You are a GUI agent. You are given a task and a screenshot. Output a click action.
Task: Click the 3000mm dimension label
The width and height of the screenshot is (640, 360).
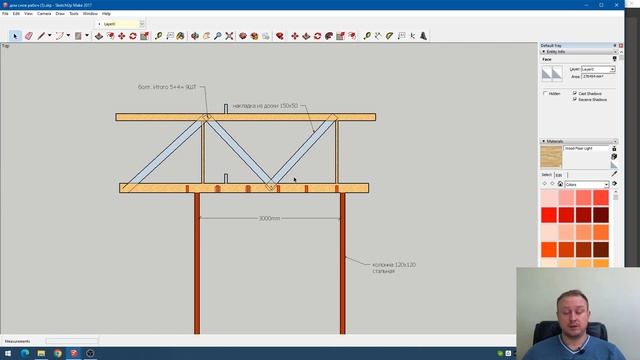pos(269,218)
